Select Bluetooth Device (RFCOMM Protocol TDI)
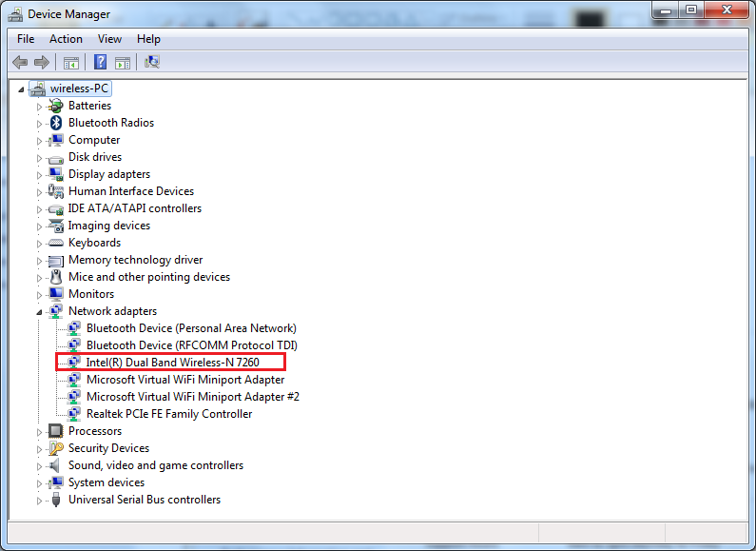The width and height of the screenshot is (756, 551). click(192, 345)
